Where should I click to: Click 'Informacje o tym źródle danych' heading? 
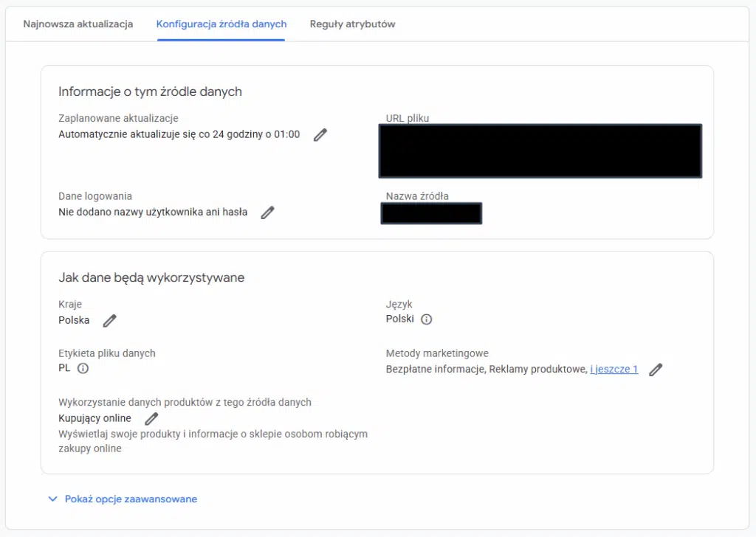[x=150, y=91]
